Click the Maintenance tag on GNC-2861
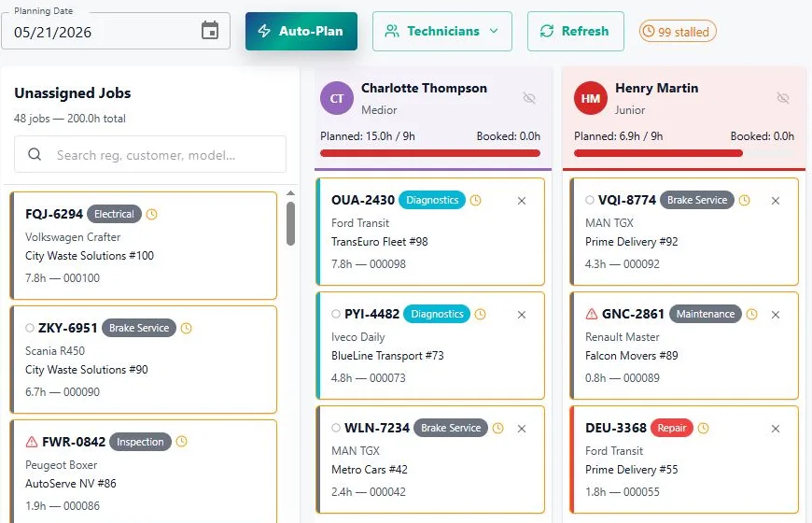Image resolution: width=812 pixels, height=523 pixels. pos(706,314)
